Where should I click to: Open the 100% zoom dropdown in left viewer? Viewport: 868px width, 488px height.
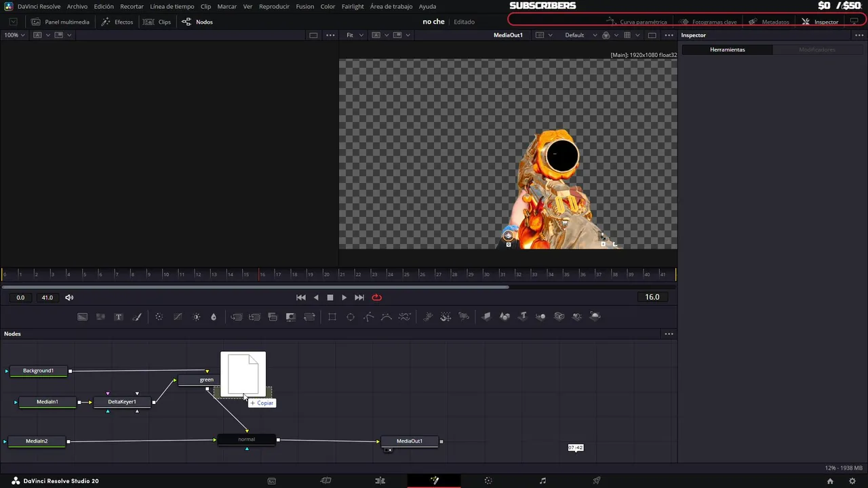(14, 35)
